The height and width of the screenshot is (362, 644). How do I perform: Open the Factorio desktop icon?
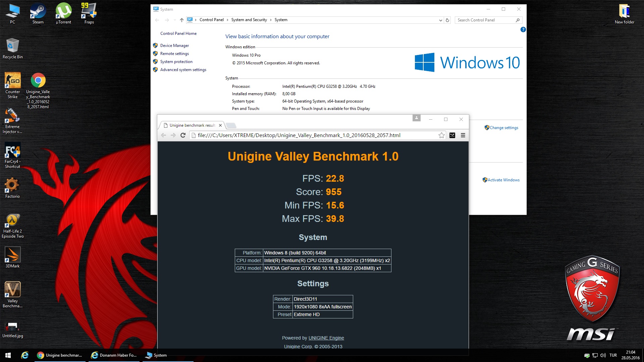[x=12, y=188]
